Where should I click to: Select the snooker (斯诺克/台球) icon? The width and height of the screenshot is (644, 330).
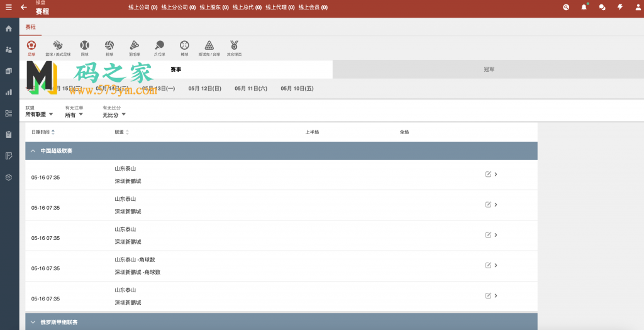click(209, 47)
